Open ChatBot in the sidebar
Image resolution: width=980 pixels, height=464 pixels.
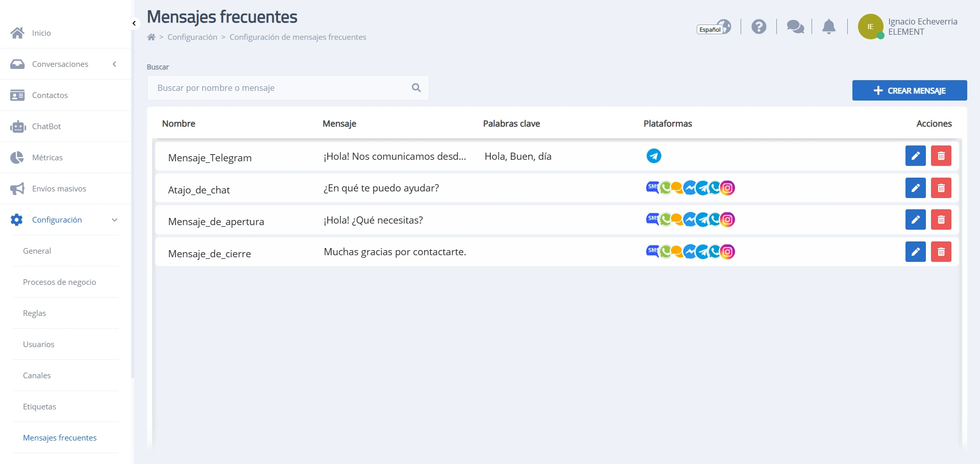tap(46, 127)
